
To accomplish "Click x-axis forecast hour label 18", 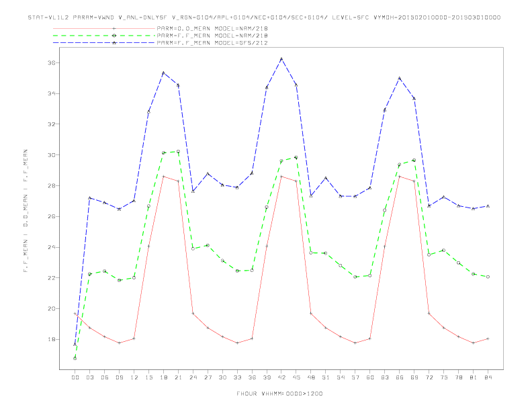I will tap(163, 377).
